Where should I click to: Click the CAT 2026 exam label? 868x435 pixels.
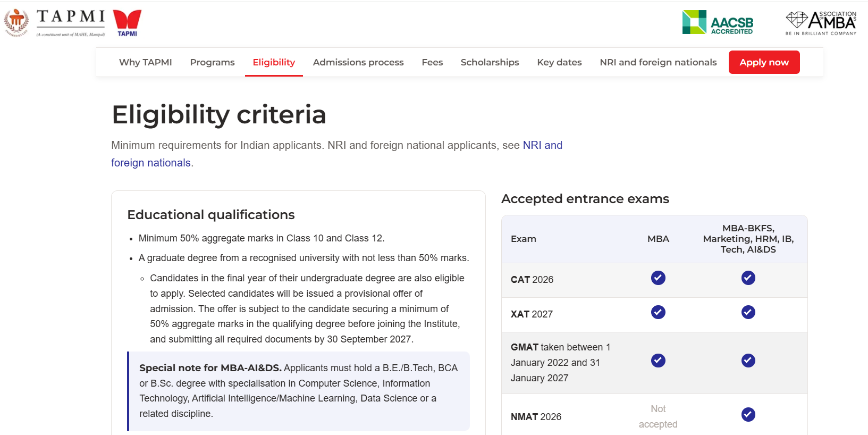(532, 280)
